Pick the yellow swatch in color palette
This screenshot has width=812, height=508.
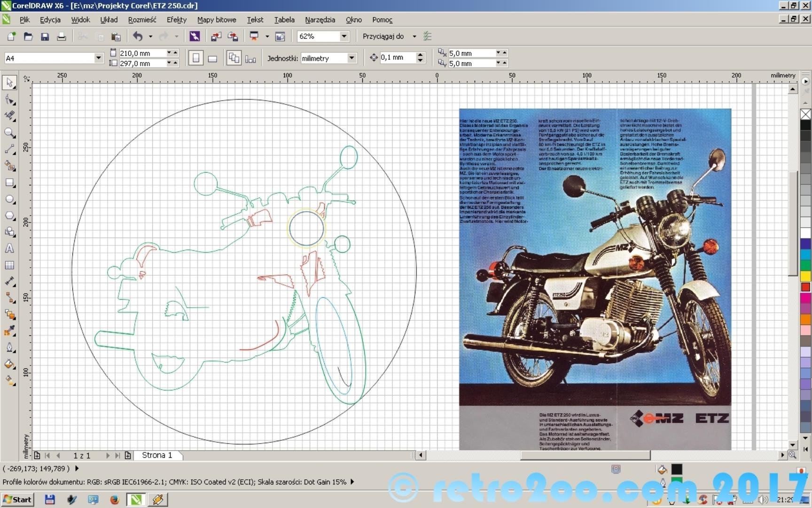click(x=805, y=276)
